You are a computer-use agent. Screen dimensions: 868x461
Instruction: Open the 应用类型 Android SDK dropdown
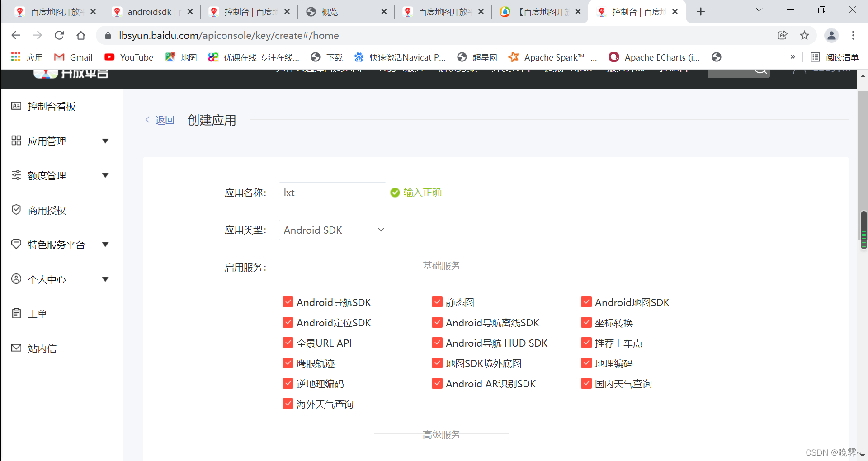(333, 230)
